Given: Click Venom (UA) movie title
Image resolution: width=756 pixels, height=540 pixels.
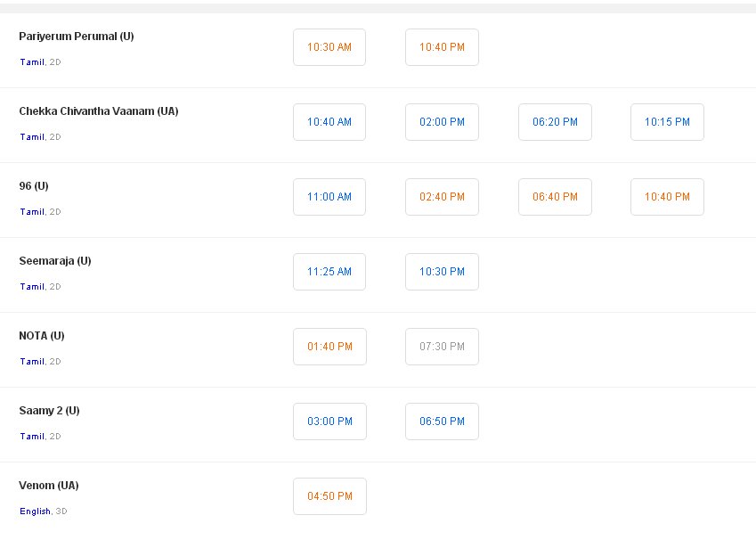Looking at the screenshot, I should [x=49, y=486].
